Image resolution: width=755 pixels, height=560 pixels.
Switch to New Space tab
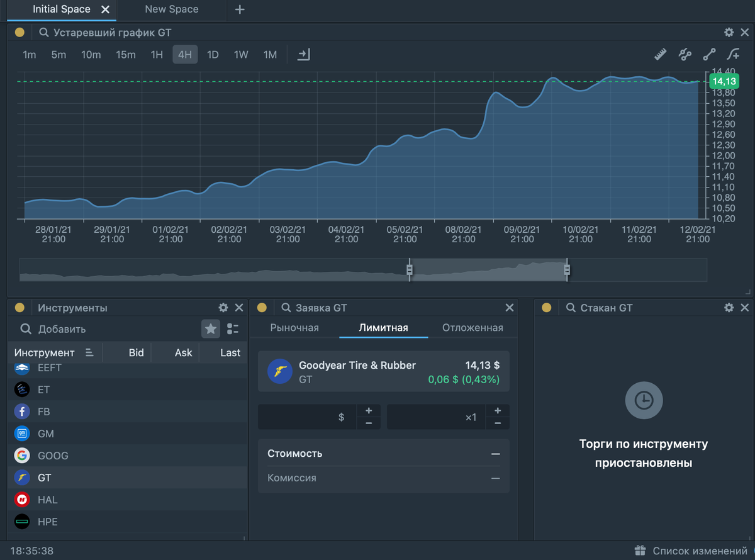[172, 9]
